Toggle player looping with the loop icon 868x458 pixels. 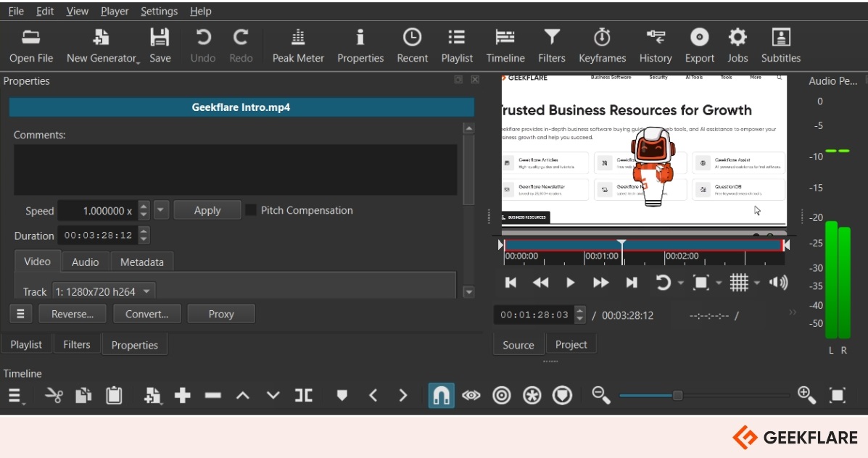point(663,283)
